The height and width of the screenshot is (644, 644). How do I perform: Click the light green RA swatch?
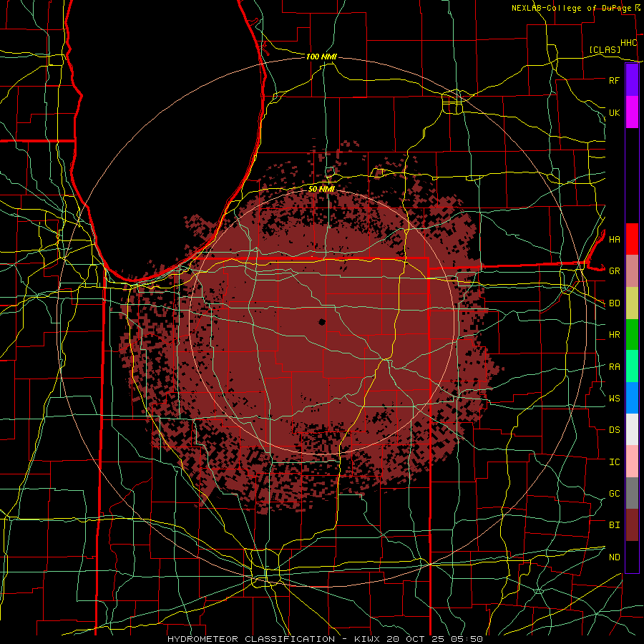632,366
